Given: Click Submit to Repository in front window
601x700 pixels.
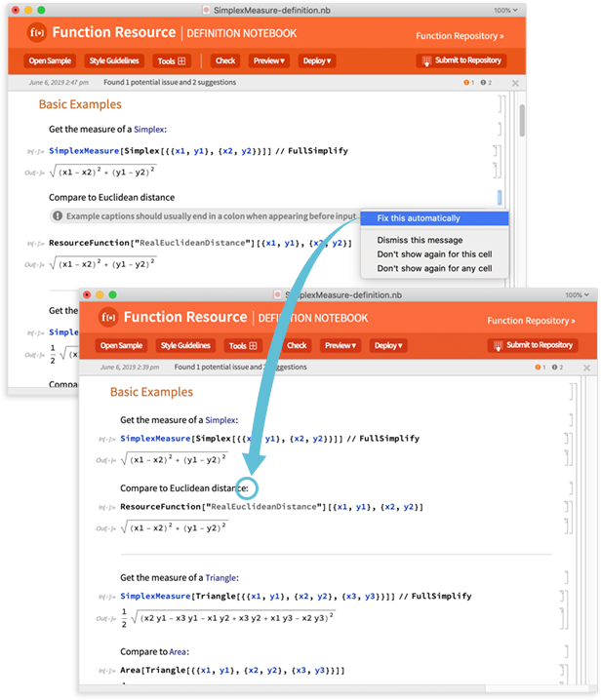Looking at the screenshot, I should (x=533, y=345).
